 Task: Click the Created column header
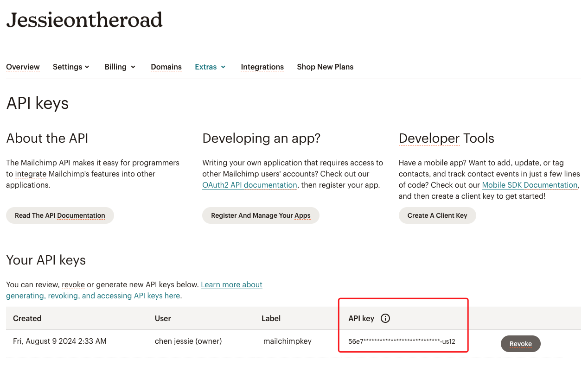27,318
